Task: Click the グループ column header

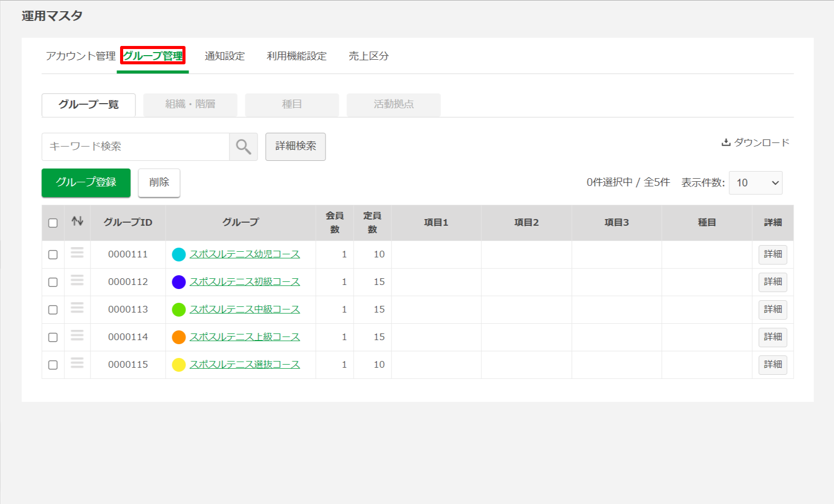Action: [x=241, y=223]
